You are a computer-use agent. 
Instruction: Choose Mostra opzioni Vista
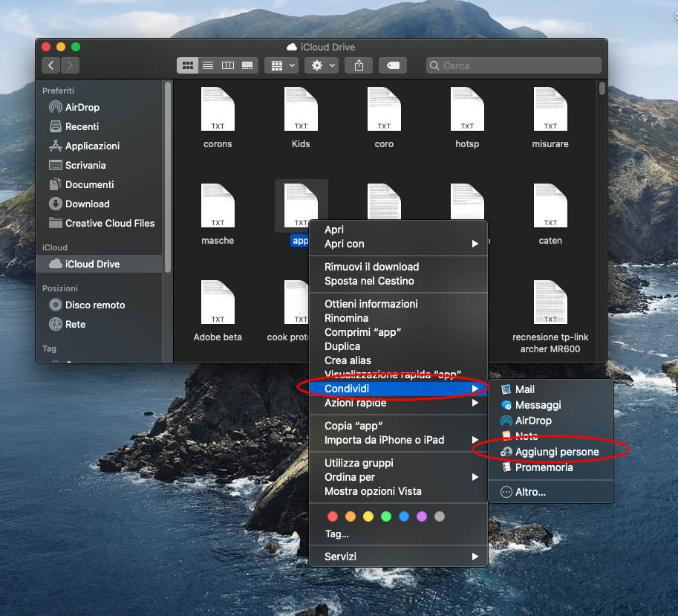tap(398, 491)
